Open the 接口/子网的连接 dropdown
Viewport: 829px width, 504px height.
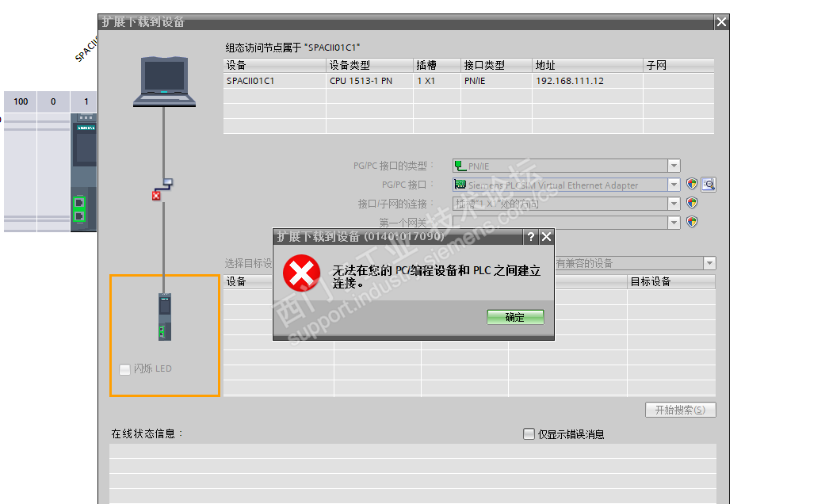674,204
